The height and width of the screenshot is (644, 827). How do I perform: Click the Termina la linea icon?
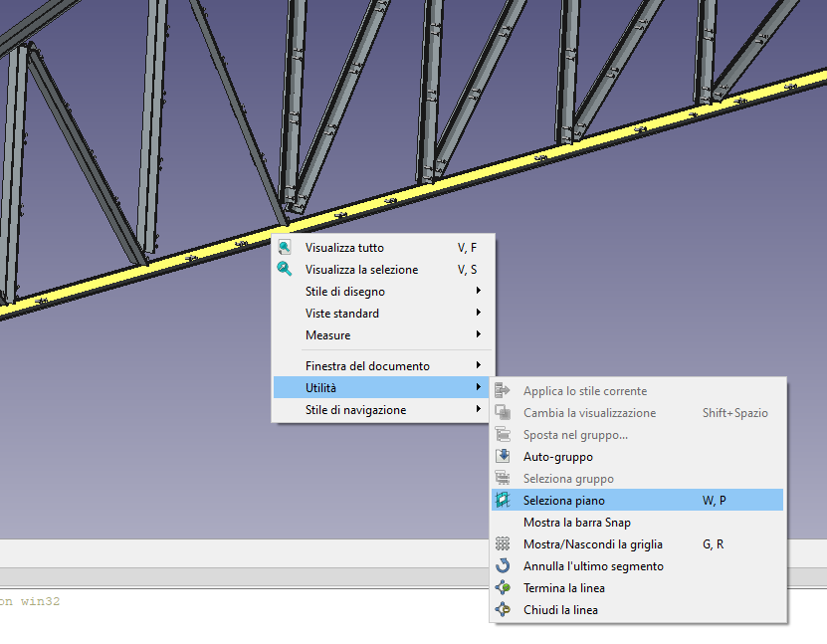(x=503, y=587)
